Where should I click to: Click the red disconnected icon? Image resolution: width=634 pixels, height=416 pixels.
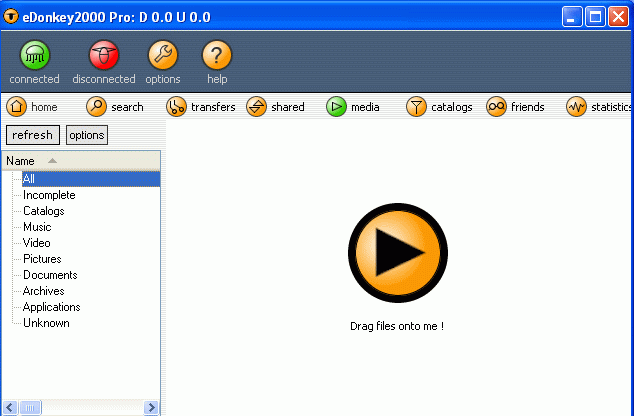(104, 55)
